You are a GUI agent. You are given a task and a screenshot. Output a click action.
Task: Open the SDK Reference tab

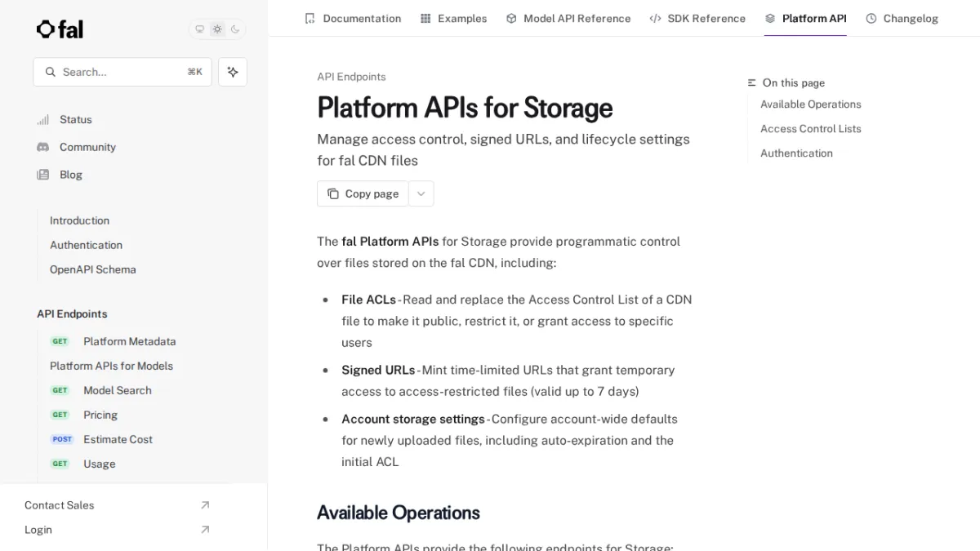(x=697, y=18)
